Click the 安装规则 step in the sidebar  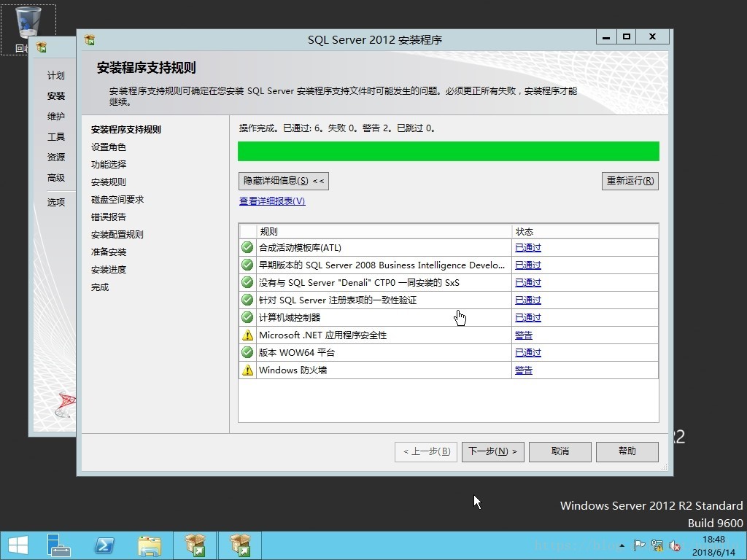[x=109, y=182]
